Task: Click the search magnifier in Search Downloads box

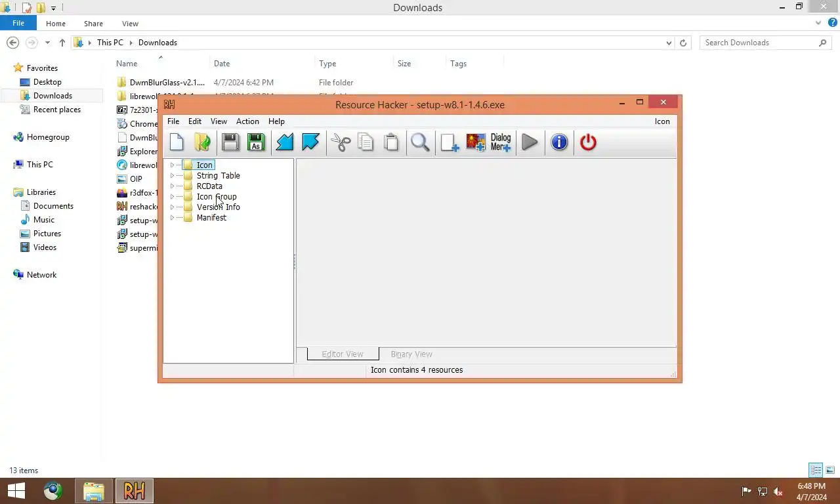Action: click(822, 43)
